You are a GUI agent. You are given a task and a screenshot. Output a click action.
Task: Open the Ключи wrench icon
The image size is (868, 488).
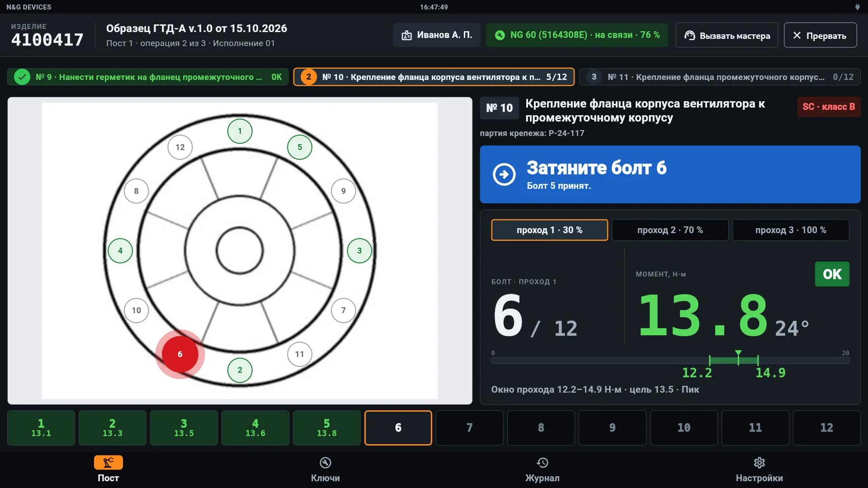[x=325, y=462]
